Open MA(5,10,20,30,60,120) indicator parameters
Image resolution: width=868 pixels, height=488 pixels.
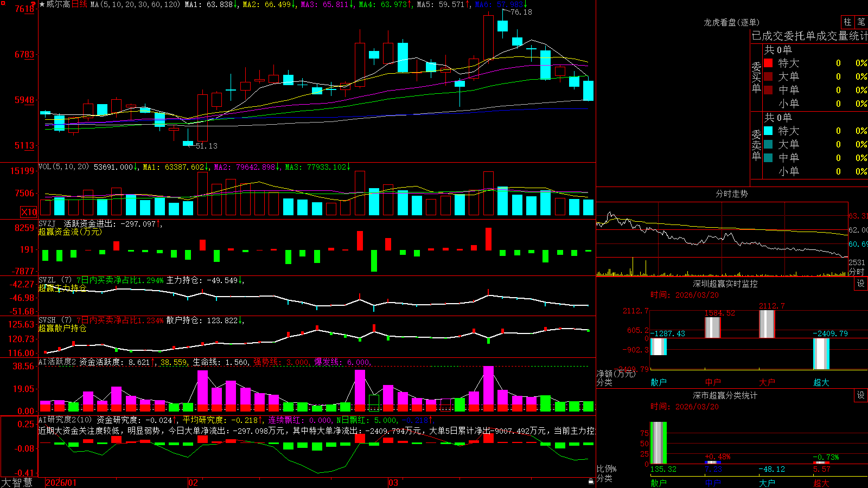pyautogui.click(x=135, y=4)
